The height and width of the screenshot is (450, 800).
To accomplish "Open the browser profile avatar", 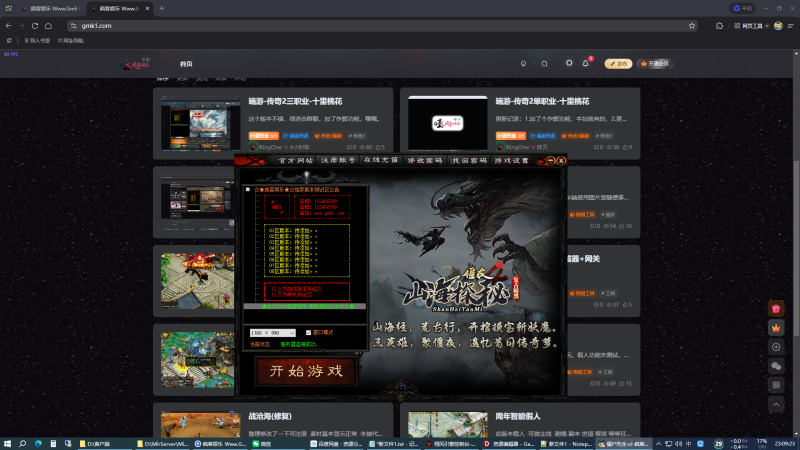I will (x=778, y=26).
